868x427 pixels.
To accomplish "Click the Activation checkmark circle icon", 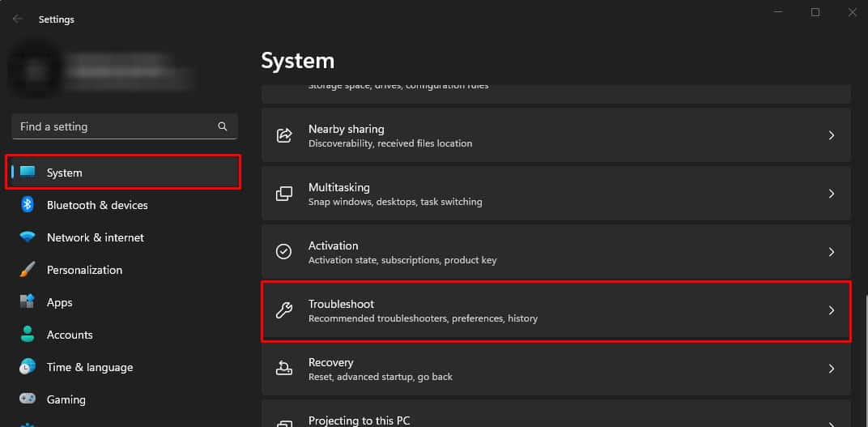I will [x=284, y=252].
